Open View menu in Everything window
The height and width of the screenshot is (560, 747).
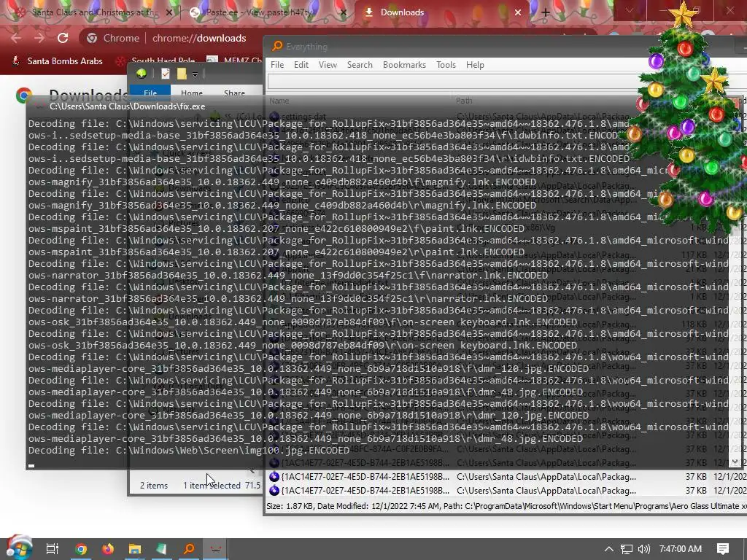coord(328,65)
